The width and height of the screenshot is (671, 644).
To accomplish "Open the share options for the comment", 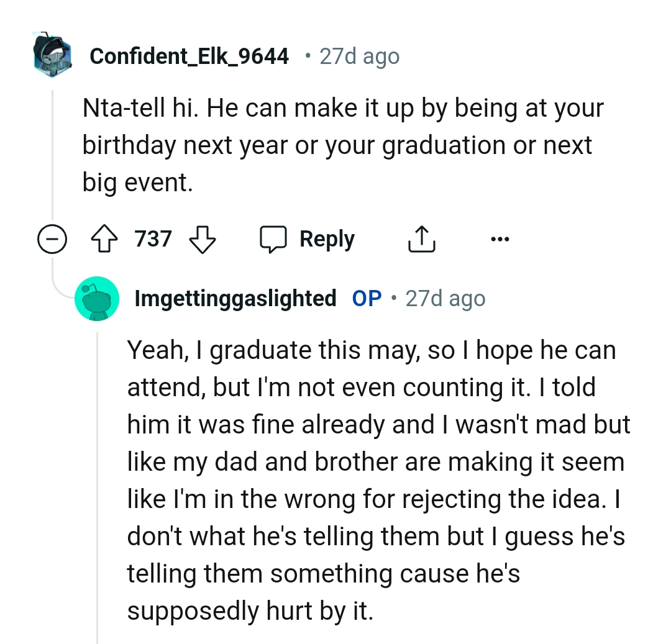I will [x=422, y=238].
